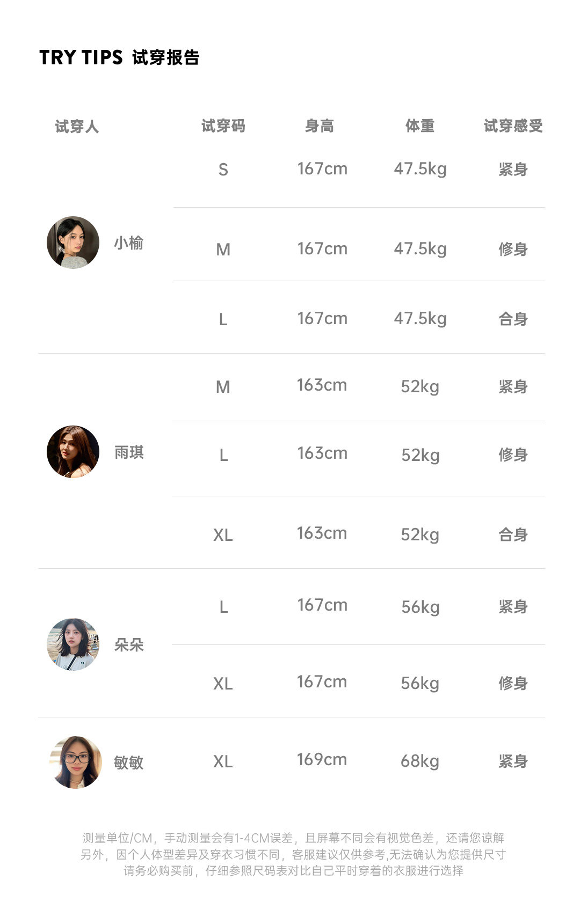Click the 试穿人 column header
The image size is (580, 924).
[77, 127]
